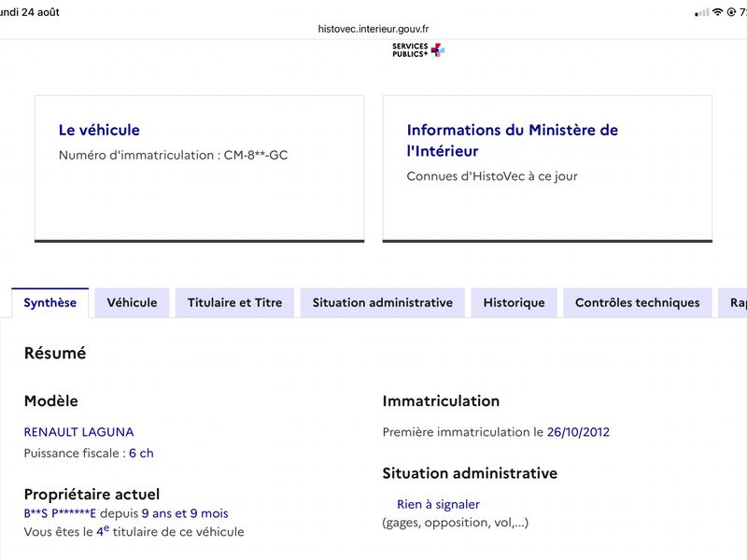Click the 'Le véhicule' card heading
This screenshot has height=560, width=747.
[99, 130]
